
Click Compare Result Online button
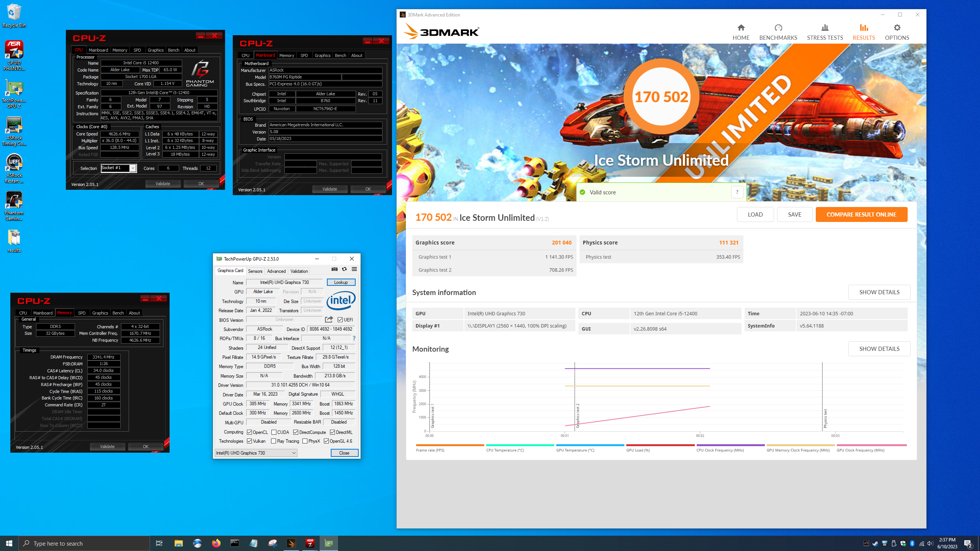(x=861, y=214)
